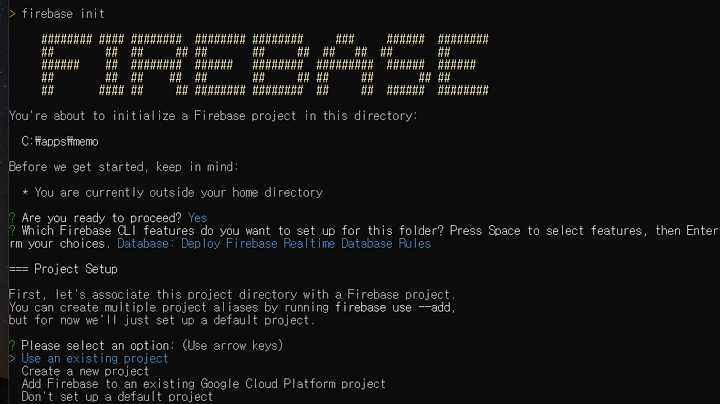Click the 'Yes' answer to proceed prompt
The width and height of the screenshot is (720, 404).
click(197, 218)
